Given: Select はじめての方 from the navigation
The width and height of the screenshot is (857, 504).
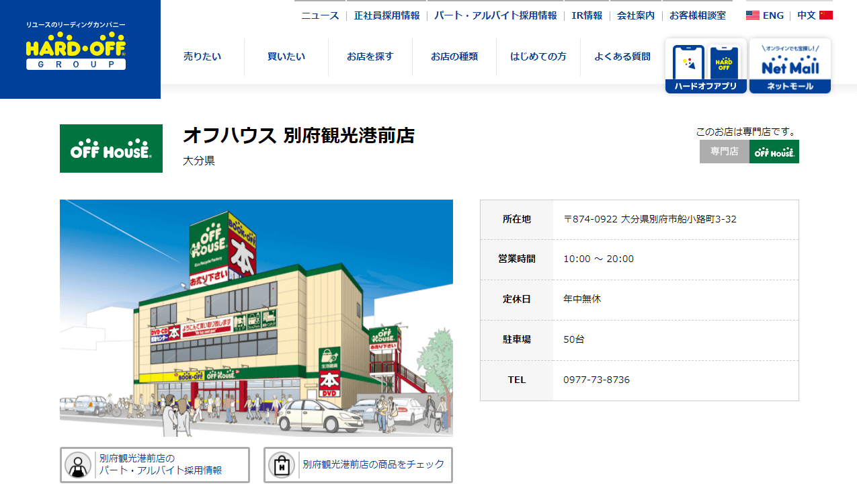Looking at the screenshot, I should point(538,57).
